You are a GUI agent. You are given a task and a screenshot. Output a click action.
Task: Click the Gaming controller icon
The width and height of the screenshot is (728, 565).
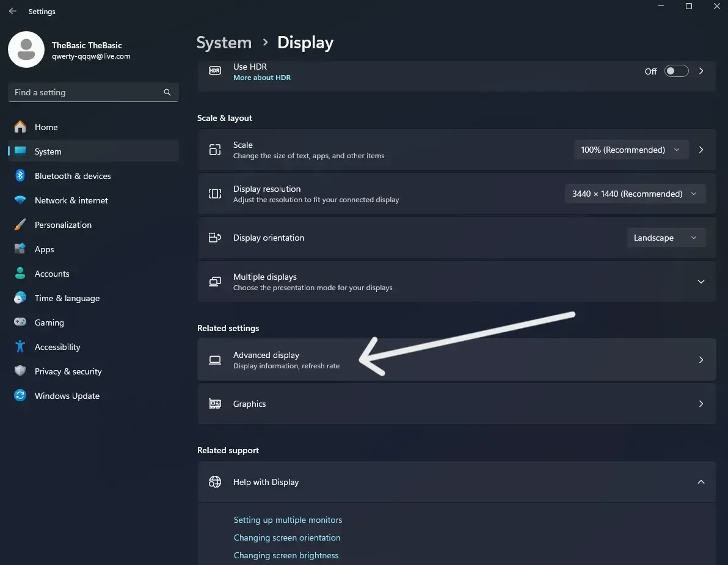20,322
